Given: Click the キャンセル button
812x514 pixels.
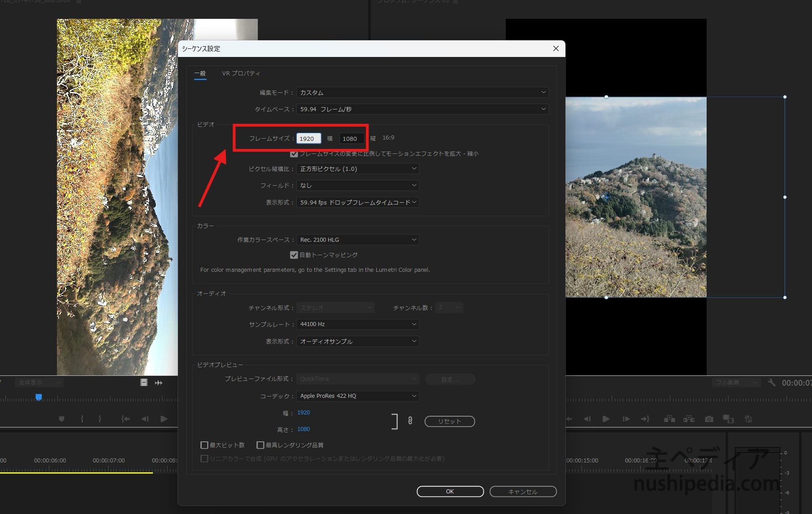Looking at the screenshot, I should 523,492.
